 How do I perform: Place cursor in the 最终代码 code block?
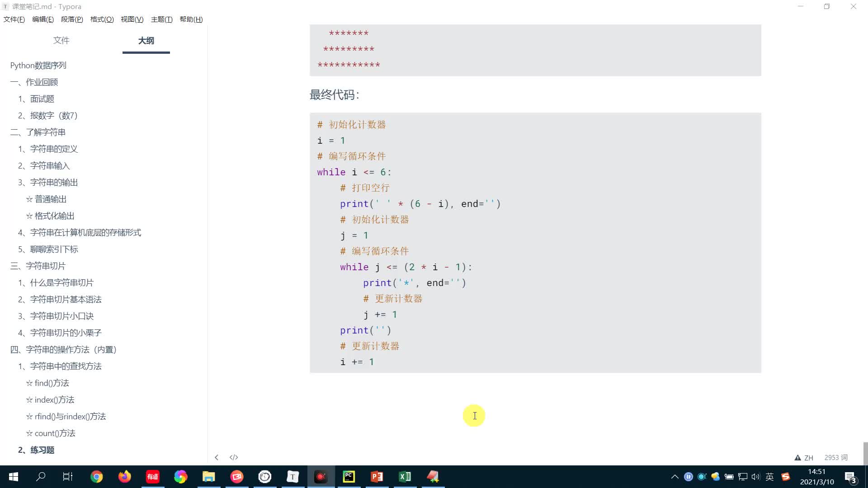pyautogui.click(x=535, y=243)
